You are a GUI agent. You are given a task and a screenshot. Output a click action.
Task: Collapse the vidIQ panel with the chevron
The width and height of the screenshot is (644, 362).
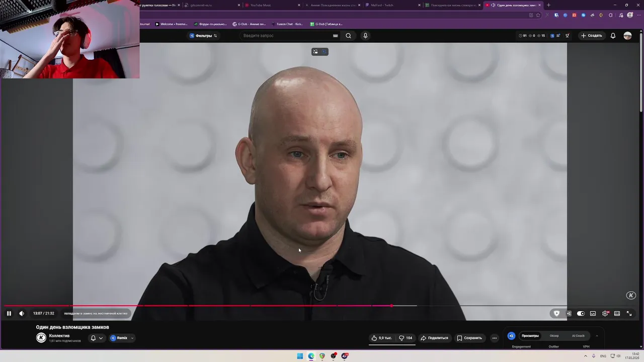tap(597, 336)
